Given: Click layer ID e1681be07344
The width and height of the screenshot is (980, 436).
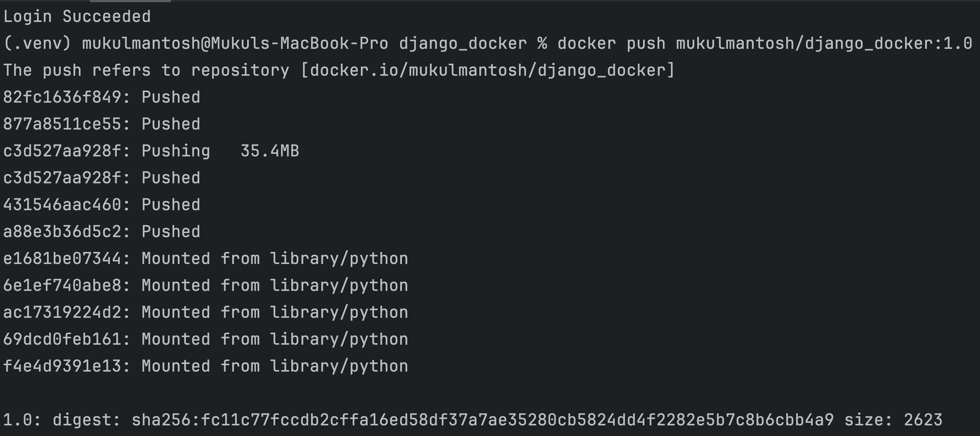Looking at the screenshot, I should point(62,259).
